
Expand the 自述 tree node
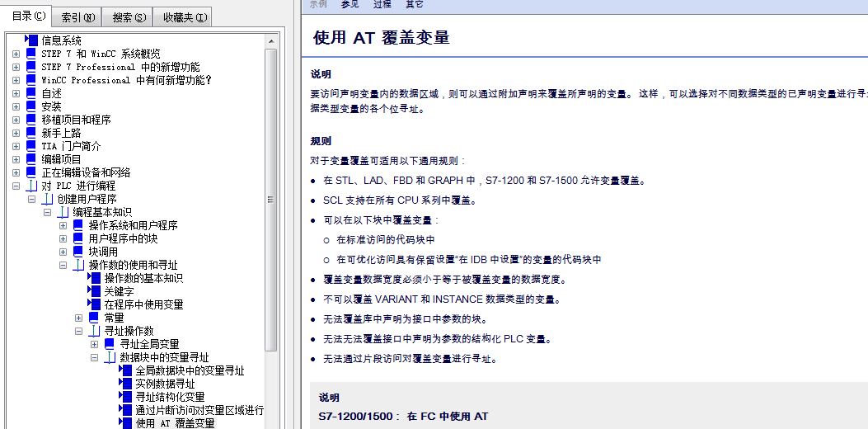click(16, 94)
